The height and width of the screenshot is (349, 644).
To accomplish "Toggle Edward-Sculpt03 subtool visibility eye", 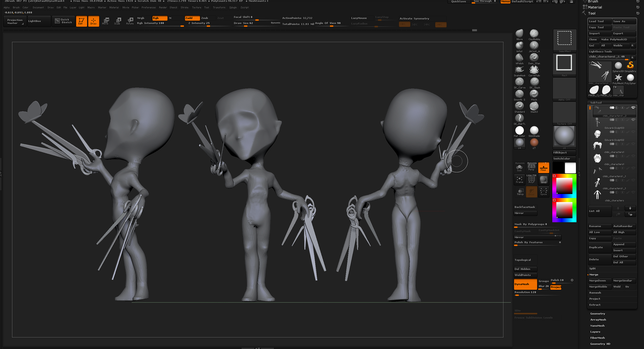I will click(x=633, y=120).
